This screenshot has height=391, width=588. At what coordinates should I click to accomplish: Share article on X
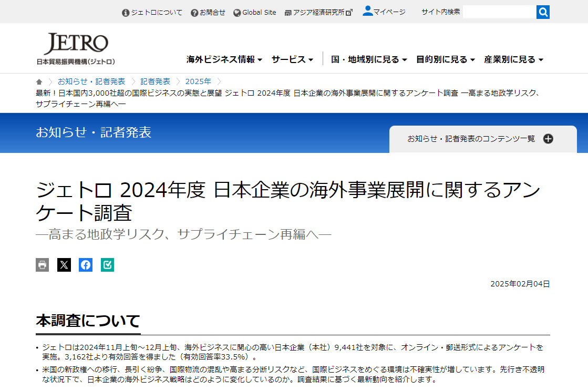point(64,265)
